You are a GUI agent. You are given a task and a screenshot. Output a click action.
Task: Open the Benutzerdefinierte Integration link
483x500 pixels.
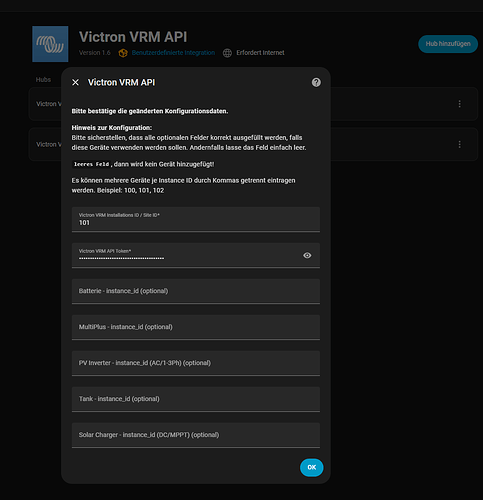point(173,53)
